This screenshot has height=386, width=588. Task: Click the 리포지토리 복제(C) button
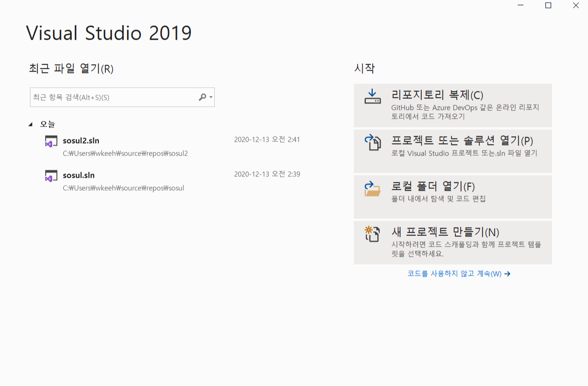coord(453,105)
